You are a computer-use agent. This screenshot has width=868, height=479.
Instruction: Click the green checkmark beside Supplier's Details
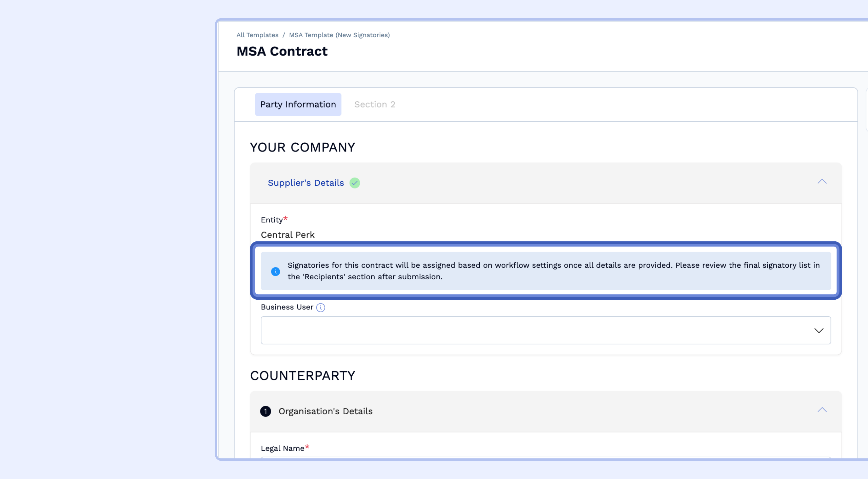(x=355, y=183)
